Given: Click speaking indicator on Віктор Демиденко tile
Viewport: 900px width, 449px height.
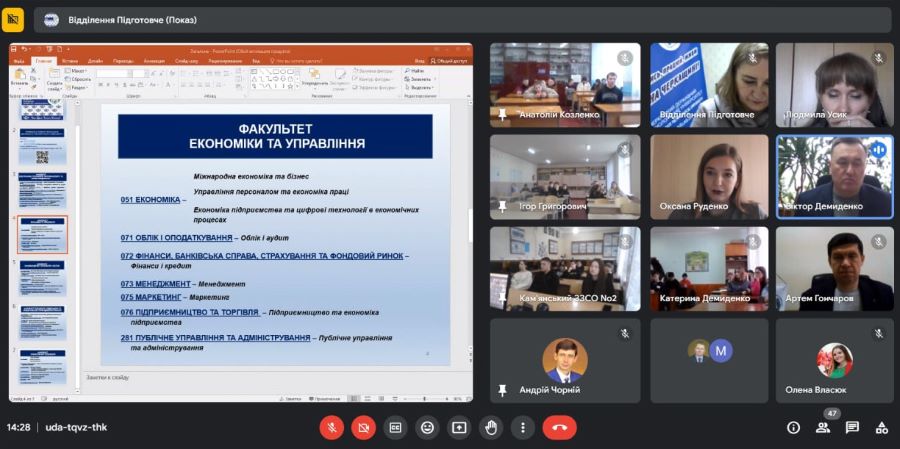Looking at the screenshot, I should click(878, 150).
